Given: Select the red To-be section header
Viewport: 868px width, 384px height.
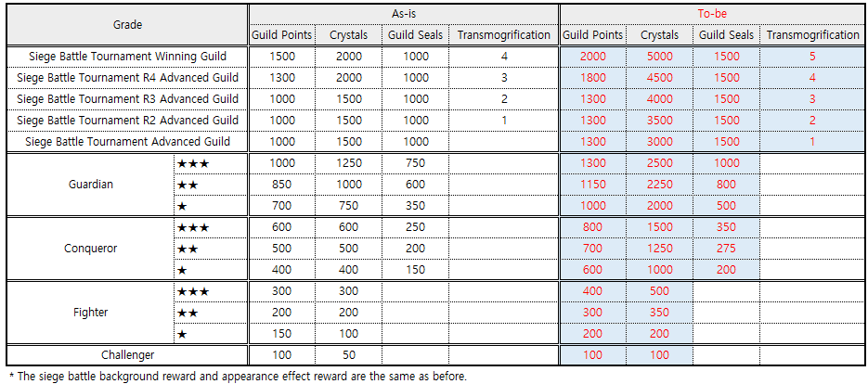Looking at the screenshot, I should tap(711, 14).
